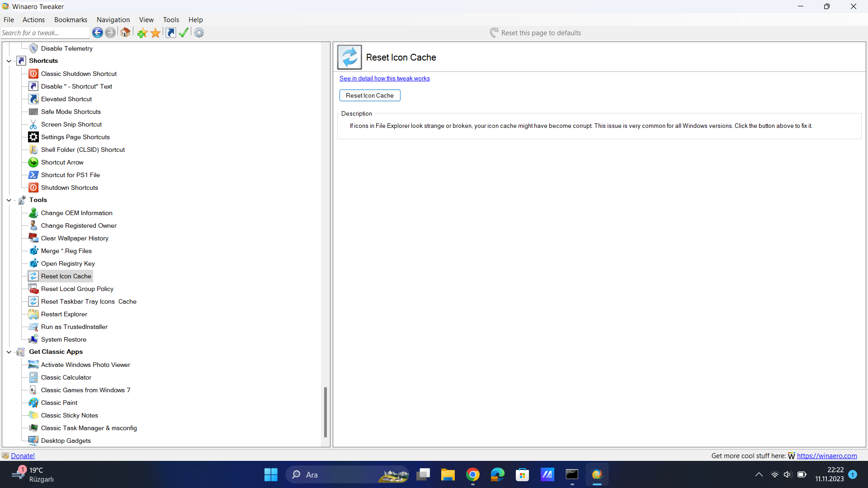Click the Reset this page to defaults icon
The image size is (868, 488).
pos(494,33)
